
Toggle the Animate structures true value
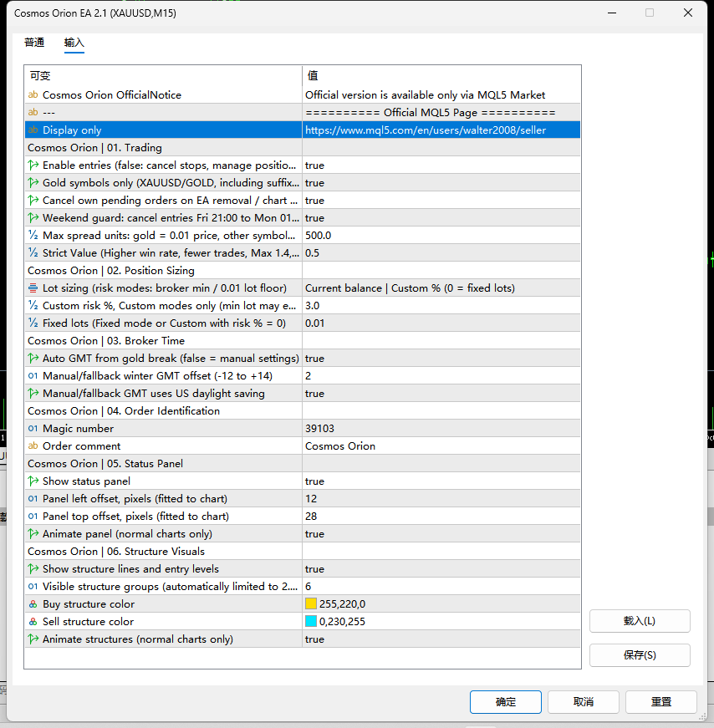(x=441, y=639)
